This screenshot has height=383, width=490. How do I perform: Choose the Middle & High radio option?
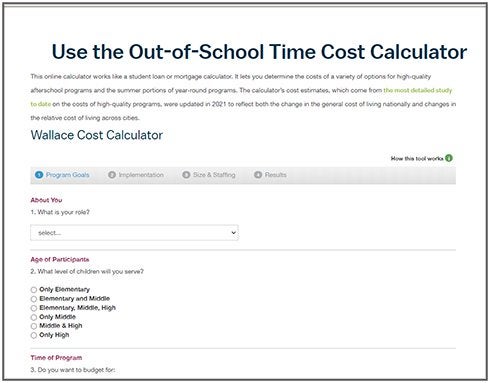34,326
